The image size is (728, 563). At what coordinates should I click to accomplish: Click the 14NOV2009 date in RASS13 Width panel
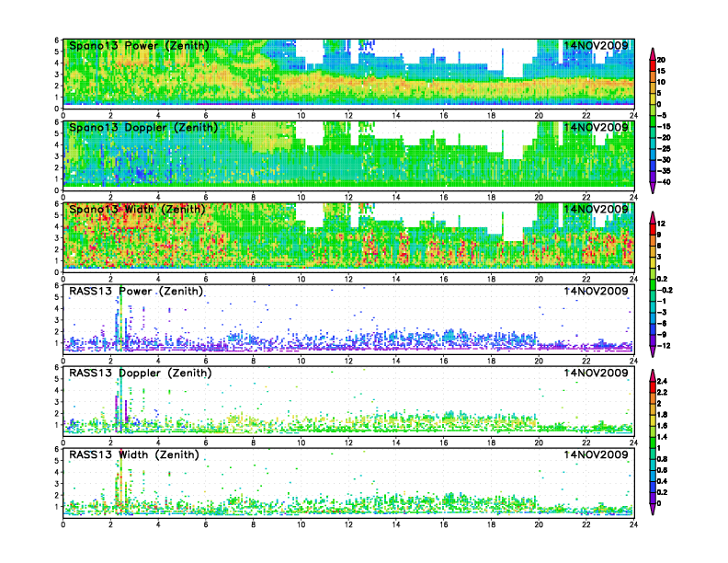coord(597,454)
